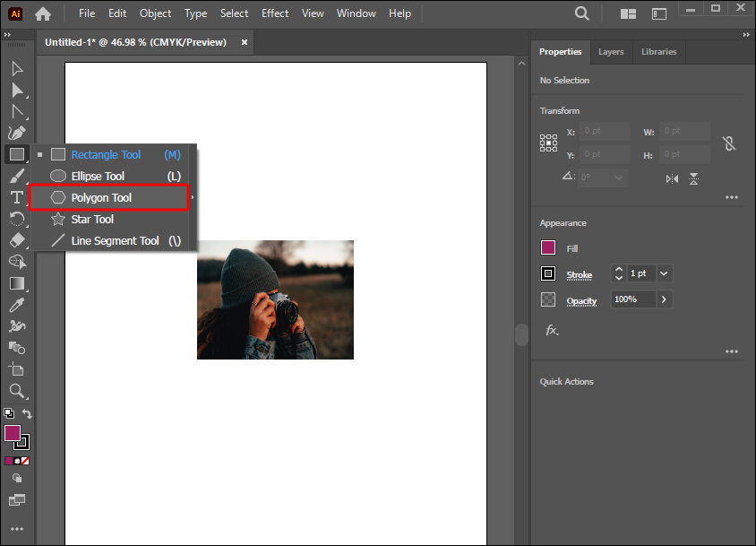The image size is (756, 546).
Task: Pick the Eyedropper tool
Action: 16,306
